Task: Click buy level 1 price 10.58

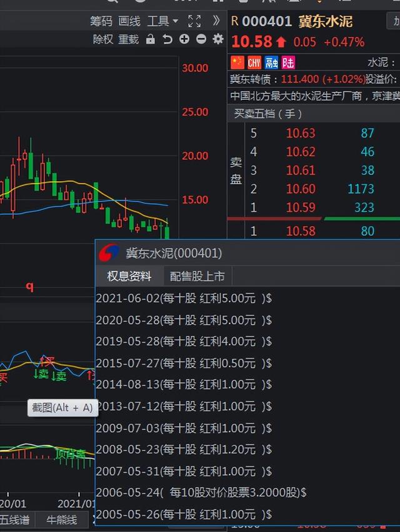Action: coord(301,231)
